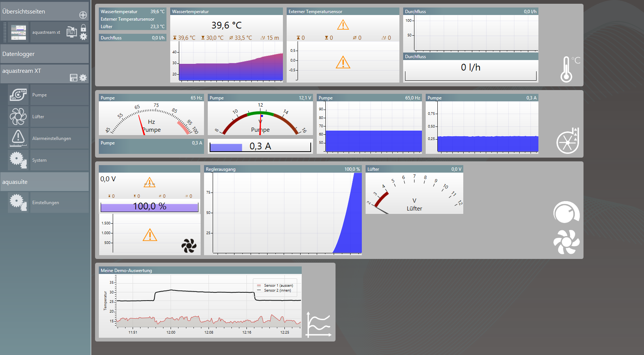This screenshot has height=355, width=644.
Task: Click the thermometer °C icon
Action: [569, 69]
